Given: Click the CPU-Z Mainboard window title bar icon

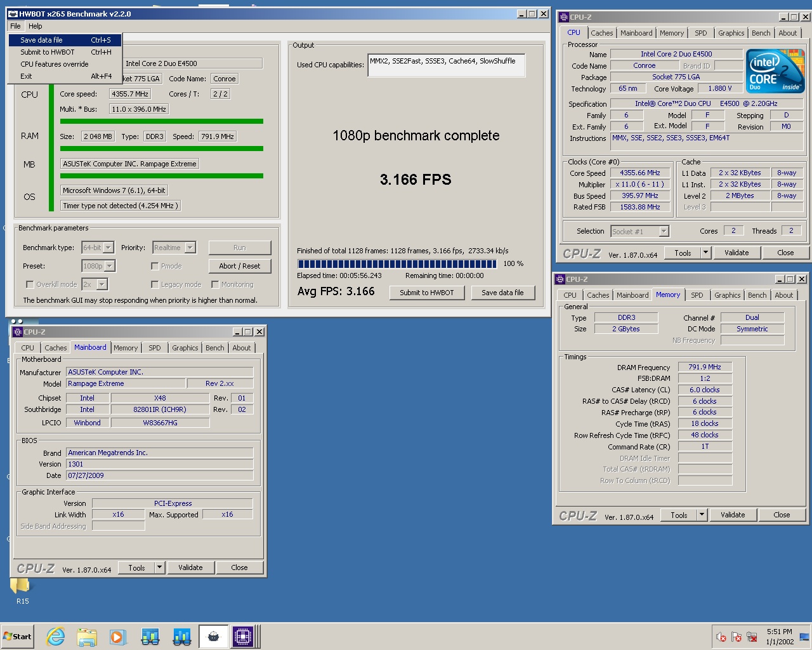Looking at the screenshot, I should 17,332.
